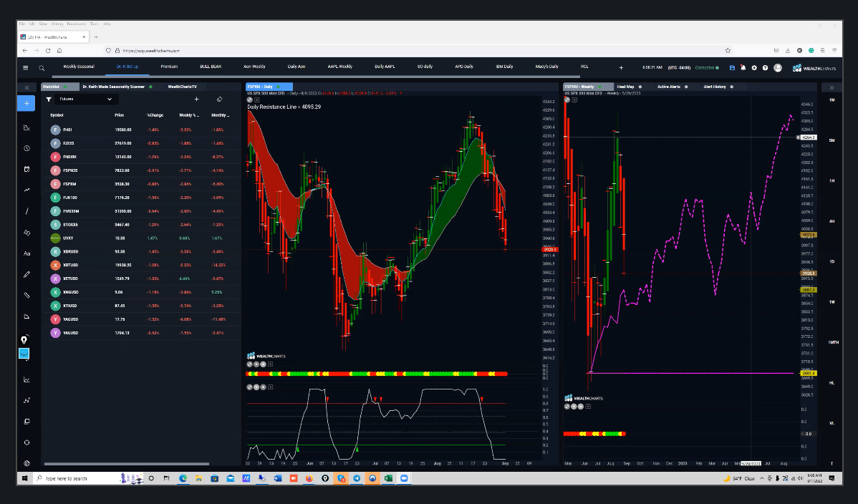
Task: Select the Heat Map tab
Action: (x=625, y=87)
